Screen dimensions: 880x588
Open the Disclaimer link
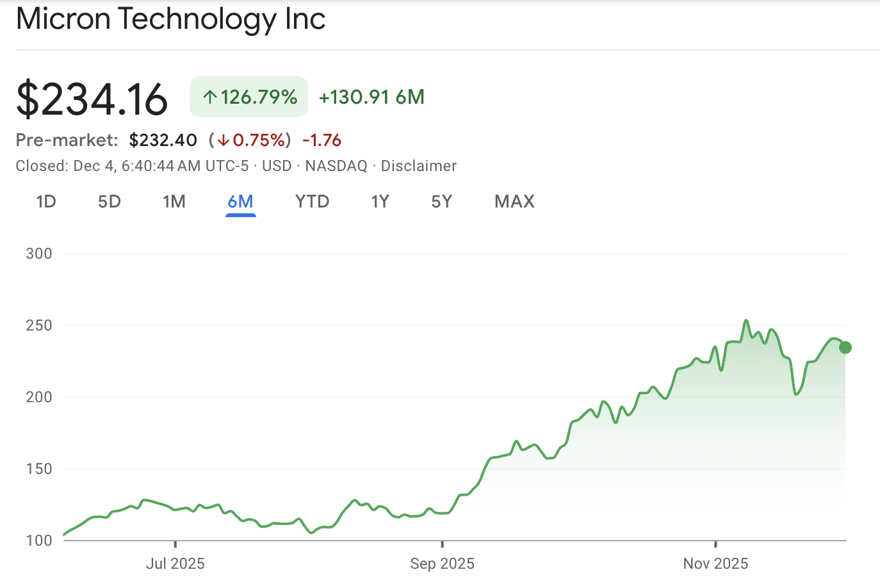click(x=418, y=165)
